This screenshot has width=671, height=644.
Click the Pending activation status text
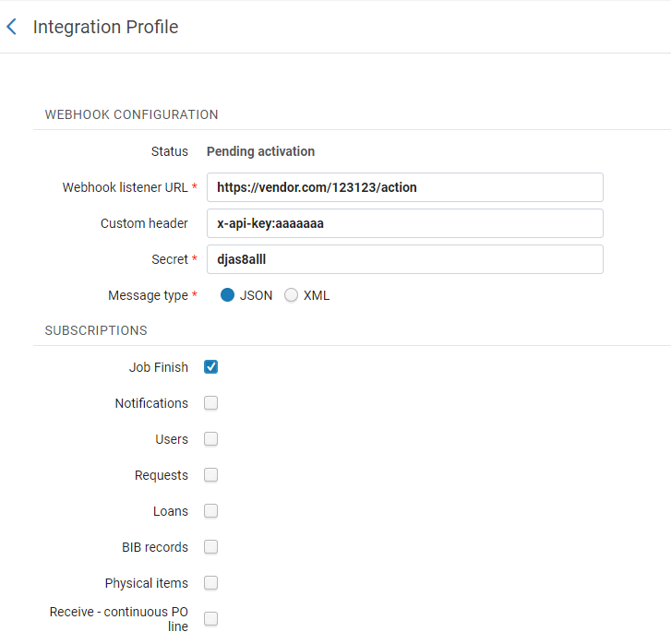coord(260,151)
